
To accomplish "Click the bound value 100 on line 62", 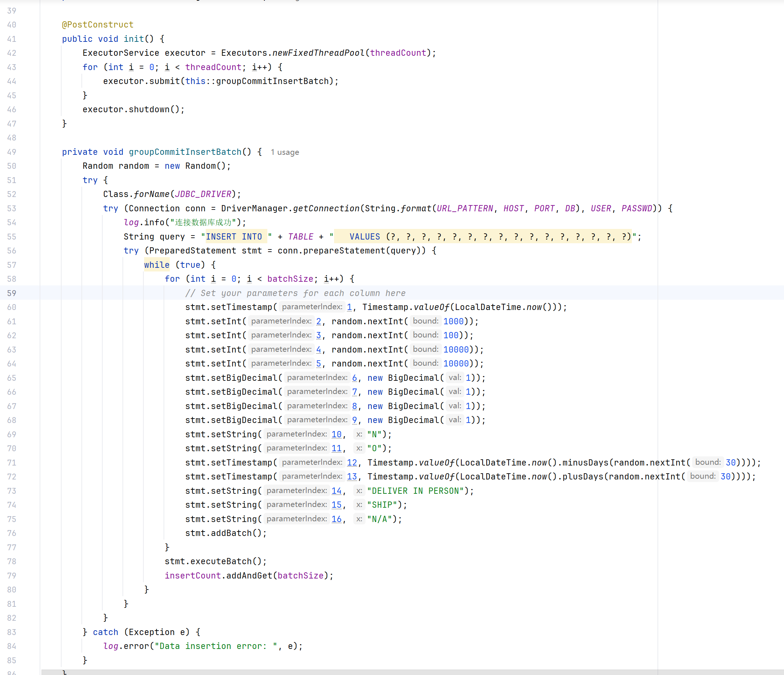I will [451, 335].
